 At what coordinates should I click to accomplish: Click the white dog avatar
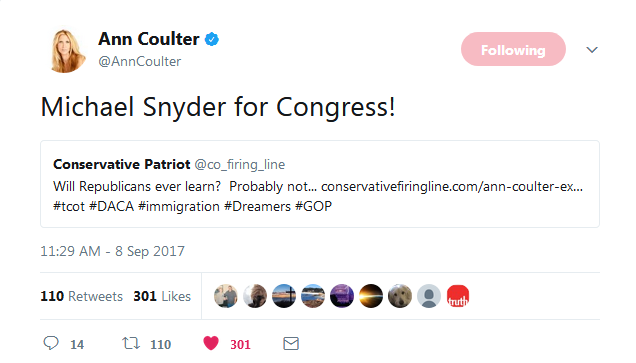click(x=400, y=296)
